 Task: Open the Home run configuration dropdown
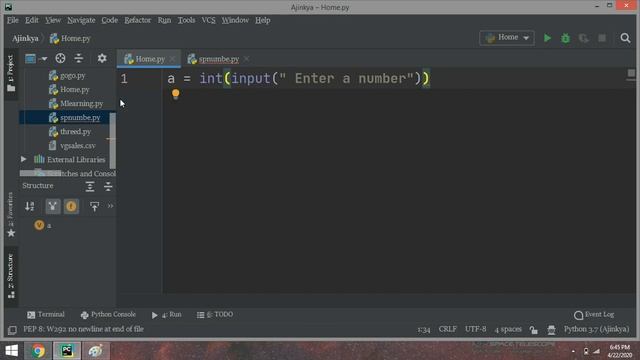click(x=507, y=38)
